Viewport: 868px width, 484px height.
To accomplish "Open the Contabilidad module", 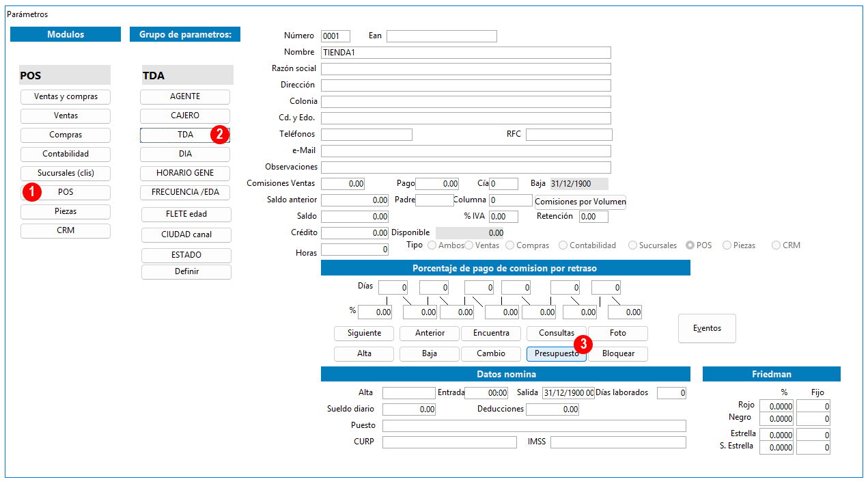I will tap(66, 154).
